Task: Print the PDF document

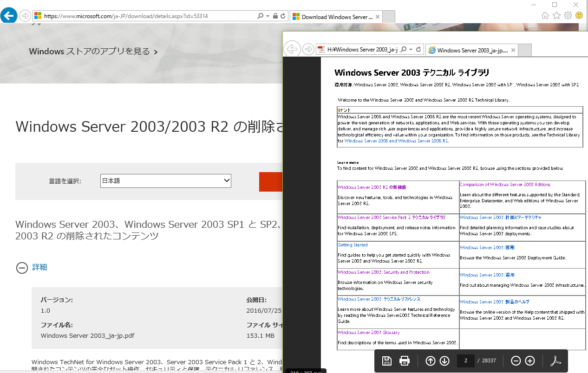Action: pyautogui.click(x=405, y=361)
